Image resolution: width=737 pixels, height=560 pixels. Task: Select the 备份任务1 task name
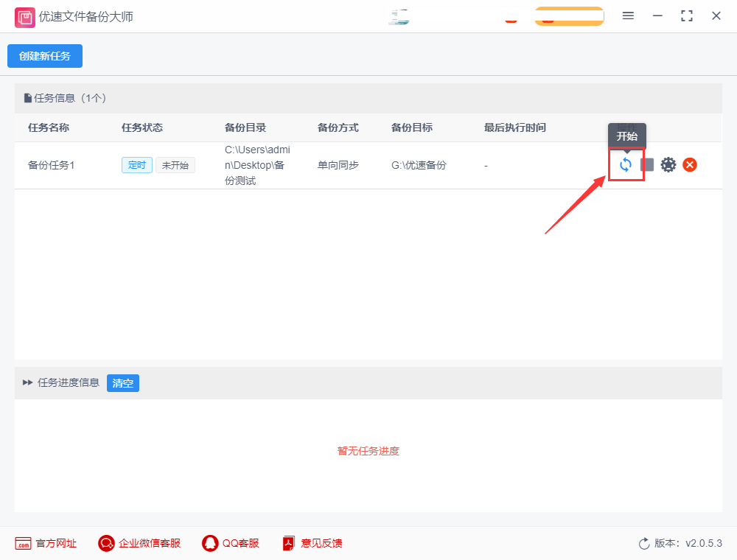[52, 165]
